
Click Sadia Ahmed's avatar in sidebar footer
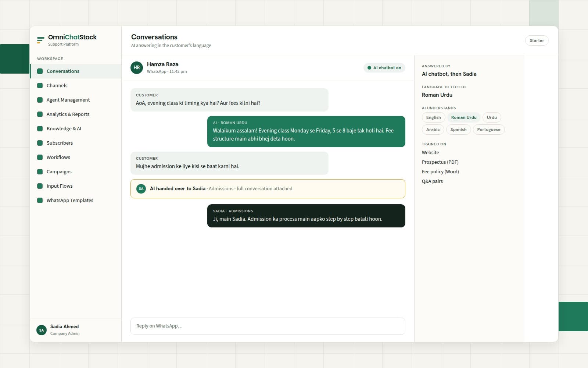42,330
